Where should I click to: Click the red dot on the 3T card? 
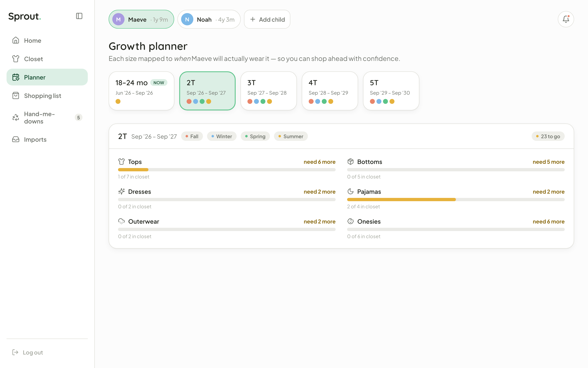pos(250,101)
